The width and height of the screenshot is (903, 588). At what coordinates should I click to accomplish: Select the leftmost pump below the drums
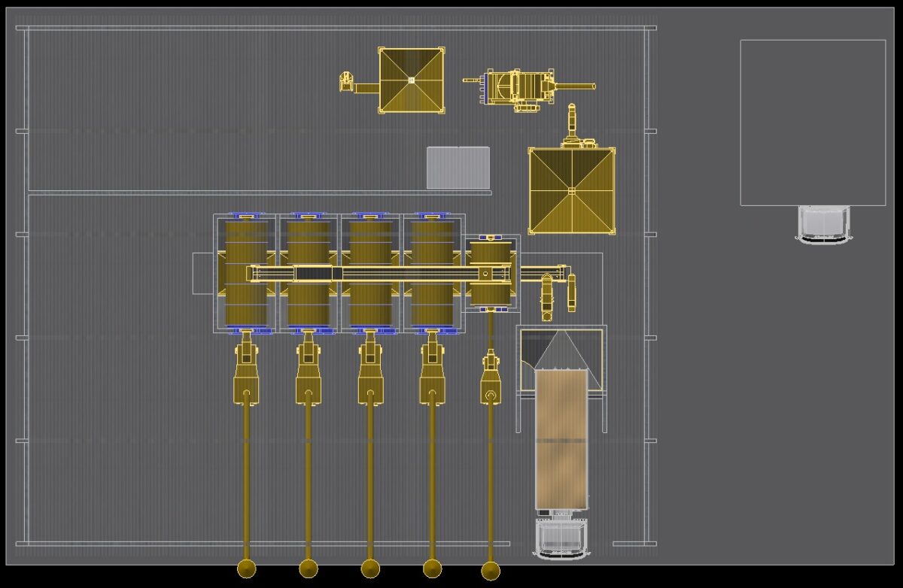pyautogui.click(x=246, y=376)
